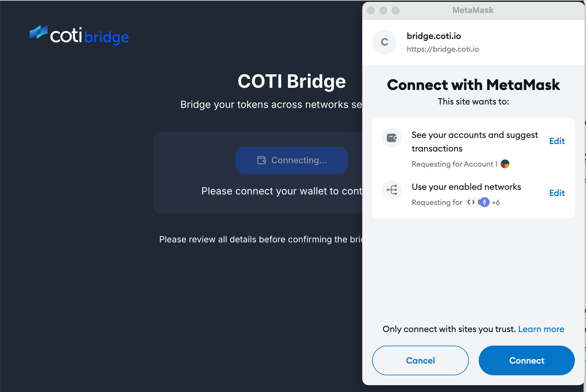This screenshot has height=392, width=586.
Task: Edit the accounts permission
Action: click(x=557, y=141)
